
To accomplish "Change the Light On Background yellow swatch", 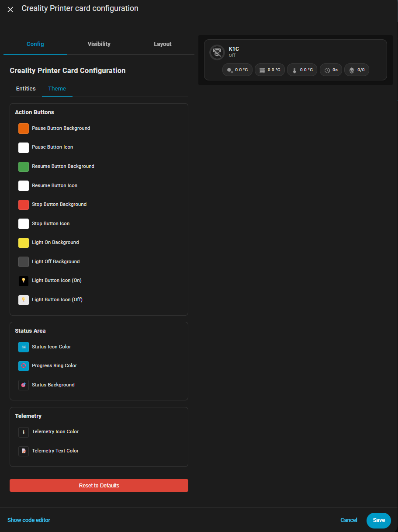I will coord(24,243).
